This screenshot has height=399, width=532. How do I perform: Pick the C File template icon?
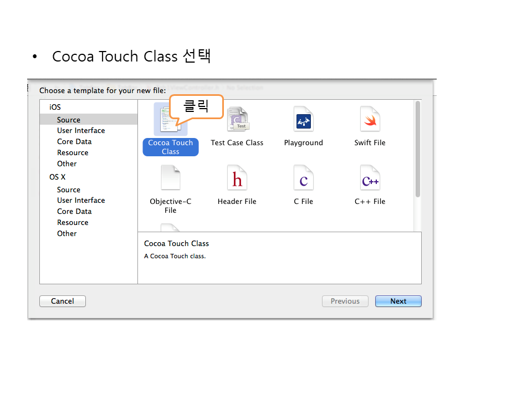coord(303,179)
